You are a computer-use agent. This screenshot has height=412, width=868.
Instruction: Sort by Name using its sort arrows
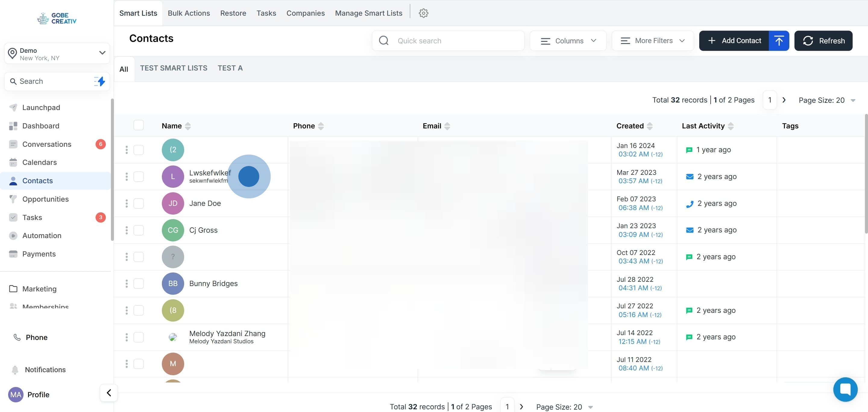click(x=188, y=126)
